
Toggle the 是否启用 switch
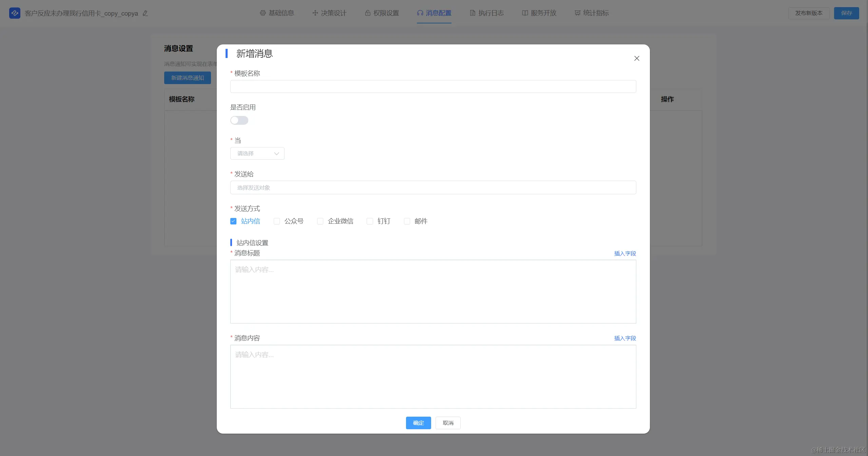[x=239, y=120]
